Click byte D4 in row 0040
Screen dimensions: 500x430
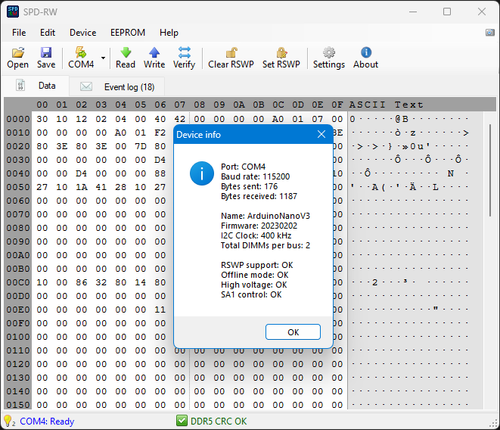81,173
